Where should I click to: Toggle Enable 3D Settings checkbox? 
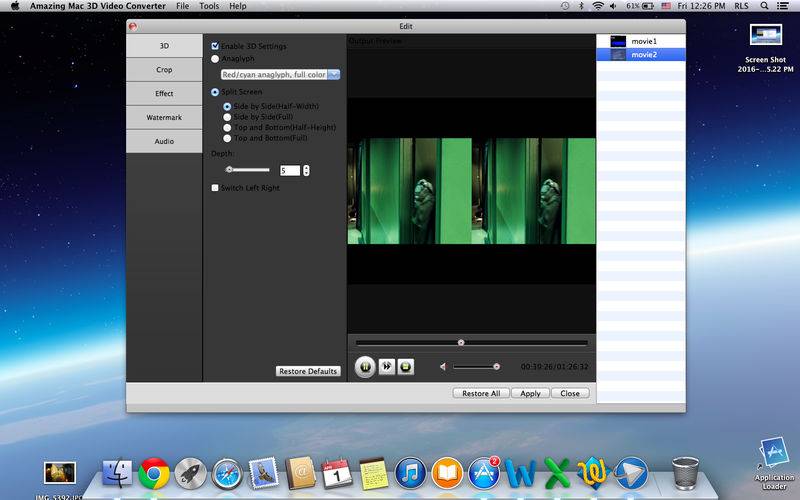coord(215,46)
